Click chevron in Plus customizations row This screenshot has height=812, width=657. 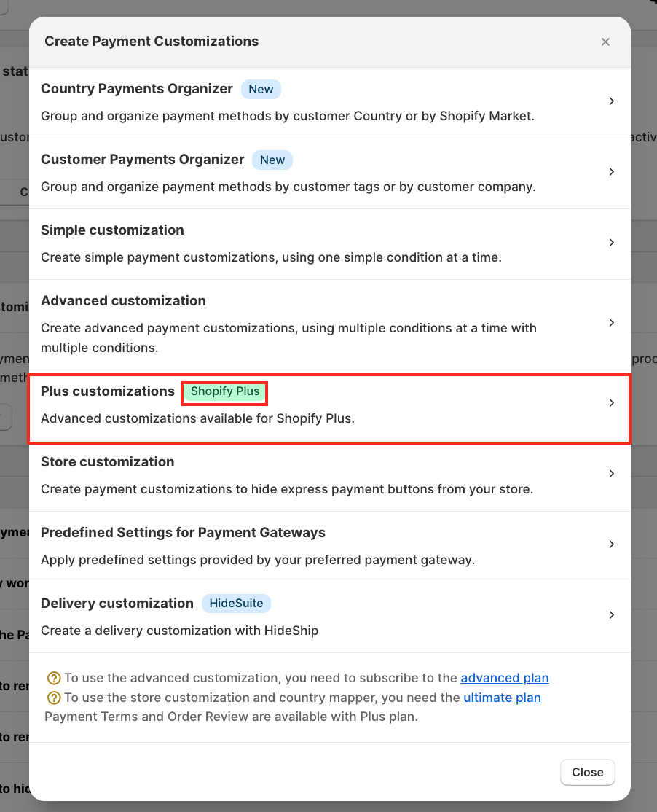pyautogui.click(x=612, y=403)
